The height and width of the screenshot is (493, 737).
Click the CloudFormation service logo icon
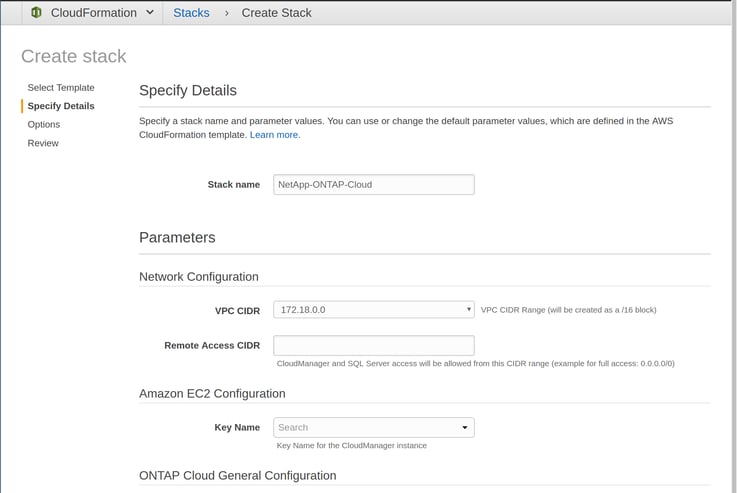[x=37, y=13]
